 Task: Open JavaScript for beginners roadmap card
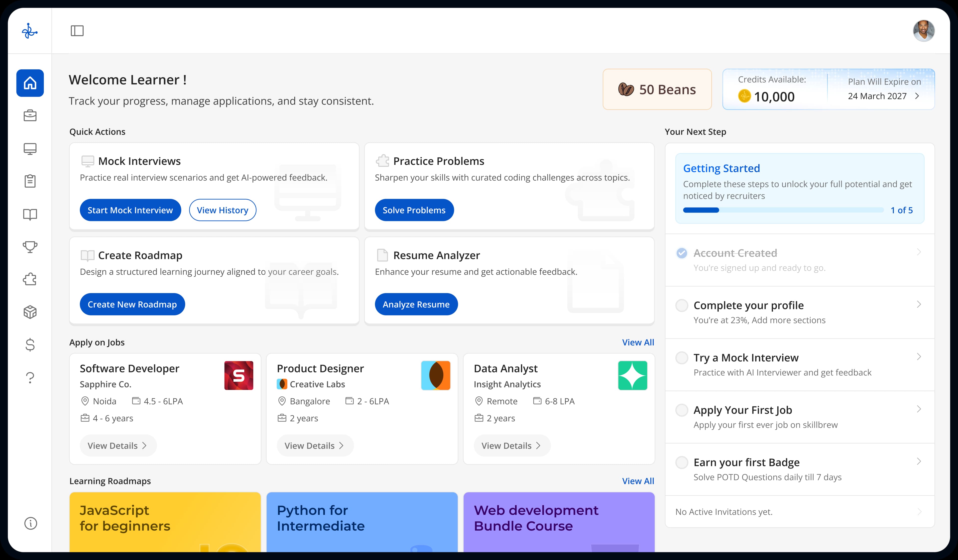(x=165, y=522)
